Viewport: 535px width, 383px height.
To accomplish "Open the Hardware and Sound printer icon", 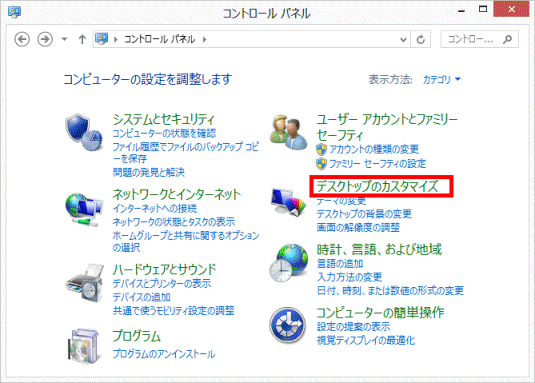I will [x=85, y=283].
